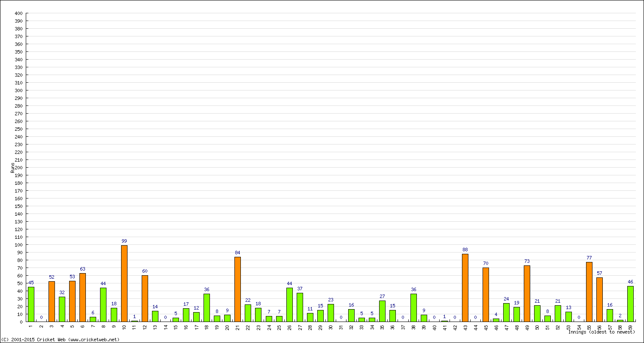Click the green 37-run bar at innings 27

pos(300,307)
